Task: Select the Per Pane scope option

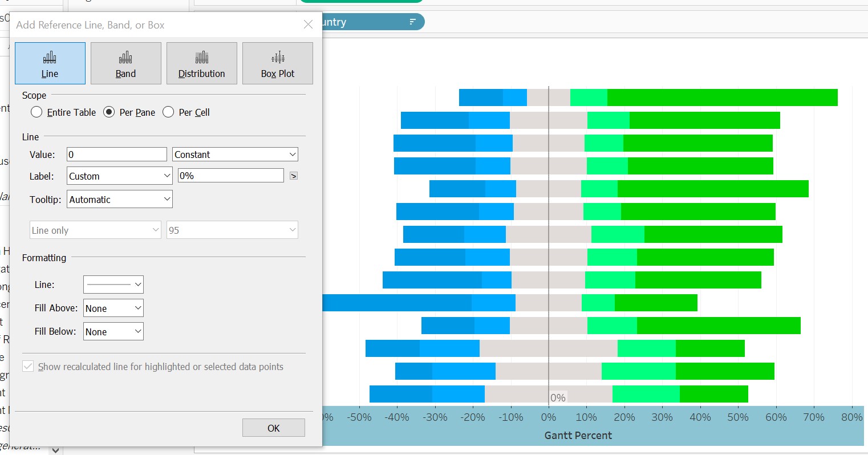Action: 109,112
